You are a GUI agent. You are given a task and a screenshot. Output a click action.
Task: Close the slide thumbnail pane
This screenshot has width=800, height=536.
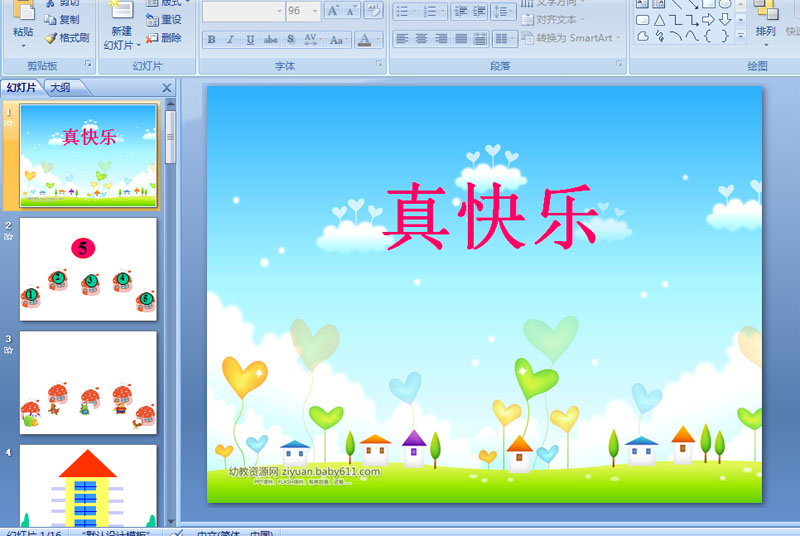[x=167, y=88]
